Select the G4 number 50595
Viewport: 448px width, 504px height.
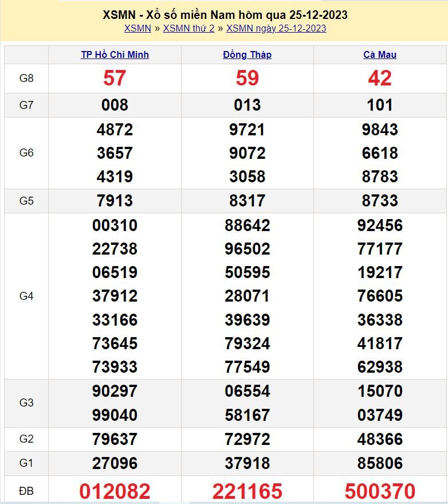click(x=247, y=272)
